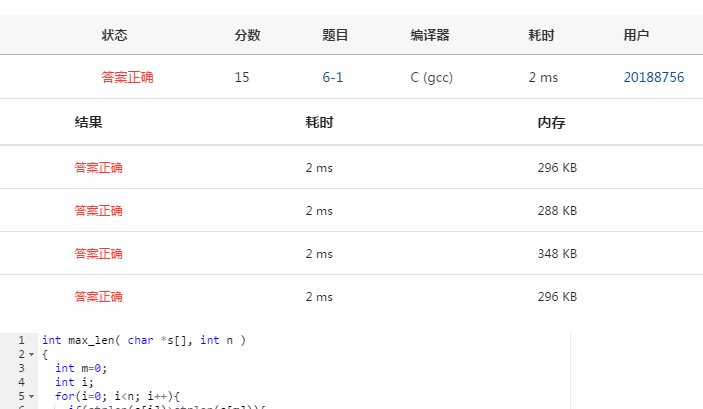Click 答案正确 in the 348 KB row

pyautogui.click(x=99, y=254)
